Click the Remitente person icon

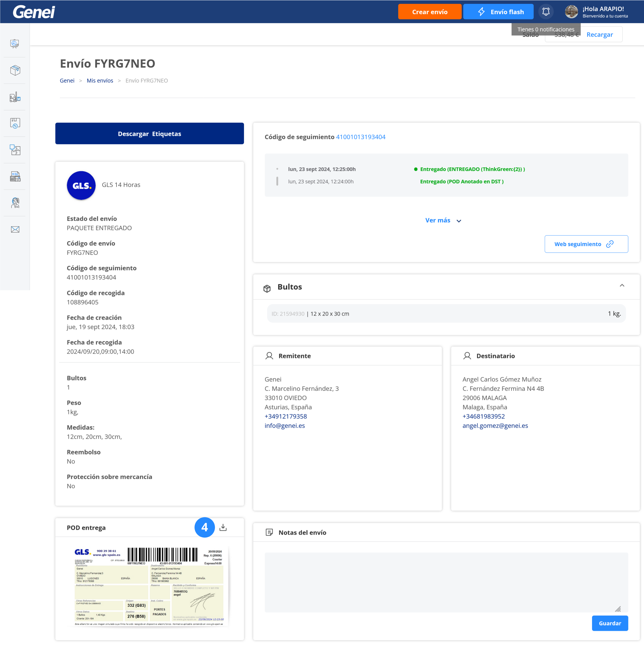point(269,356)
